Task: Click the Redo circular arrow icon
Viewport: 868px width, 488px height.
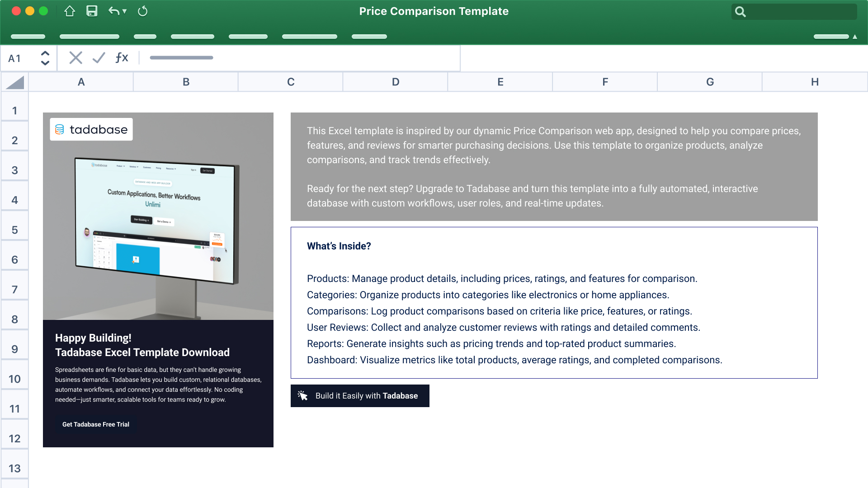Action: pyautogui.click(x=142, y=11)
